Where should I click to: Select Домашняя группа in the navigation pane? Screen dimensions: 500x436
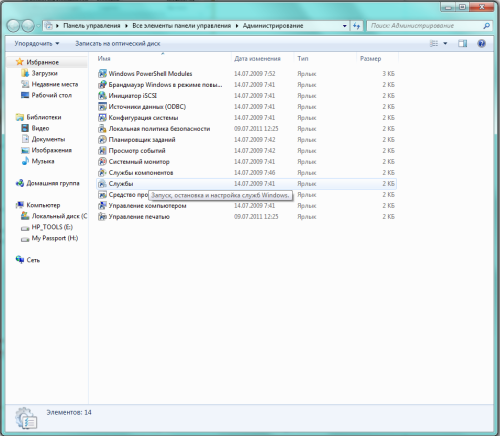(x=53, y=183)
